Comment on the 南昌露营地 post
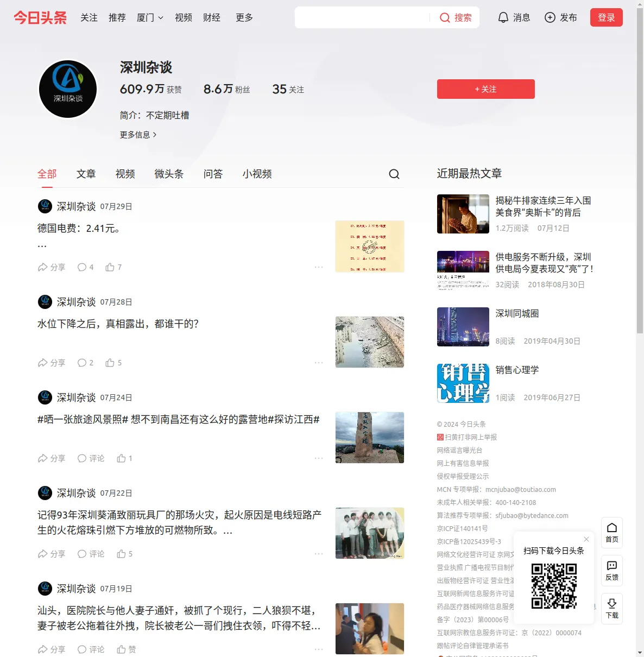This screenshot has width=644, height=657. coord(91,458)
